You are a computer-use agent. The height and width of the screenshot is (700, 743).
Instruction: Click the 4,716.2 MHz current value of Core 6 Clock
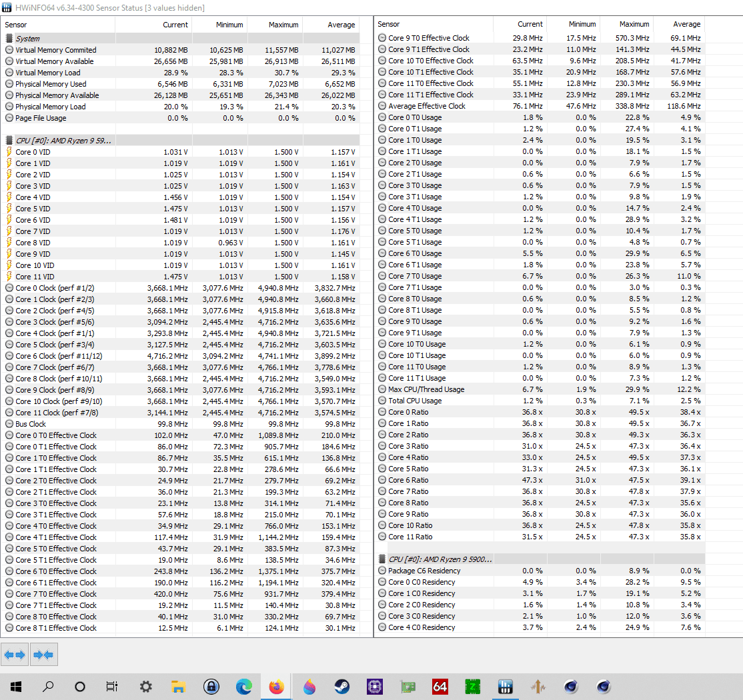pyautogui.click(x=167, y=356)
